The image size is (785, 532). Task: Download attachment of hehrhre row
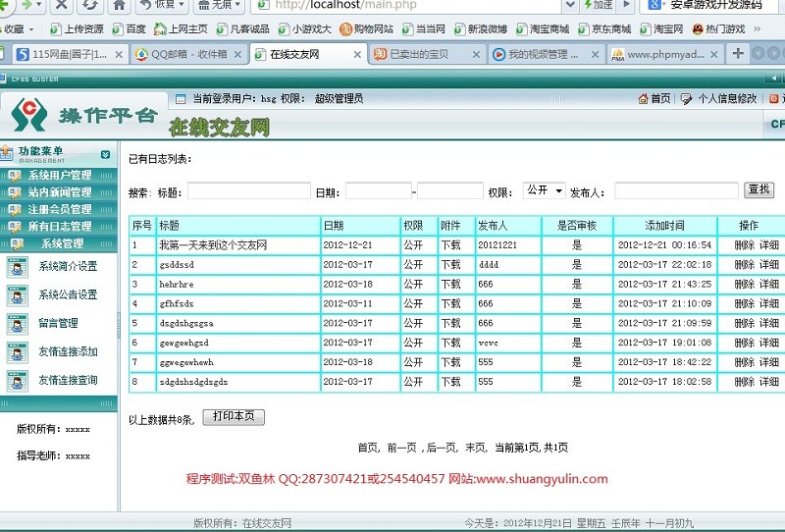pyautogui.click(x=450, y=285)
